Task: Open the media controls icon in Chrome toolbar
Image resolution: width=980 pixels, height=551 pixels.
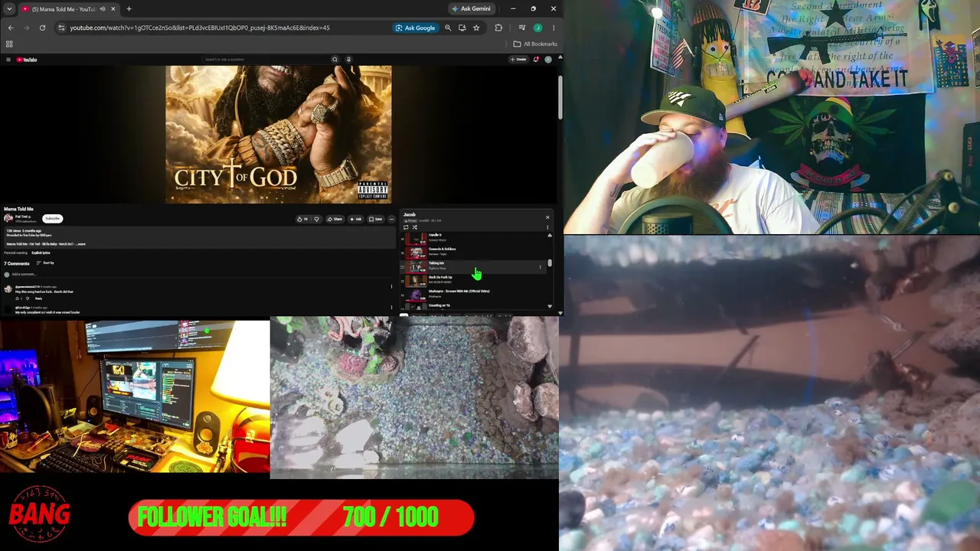Action: coord(522,28)
